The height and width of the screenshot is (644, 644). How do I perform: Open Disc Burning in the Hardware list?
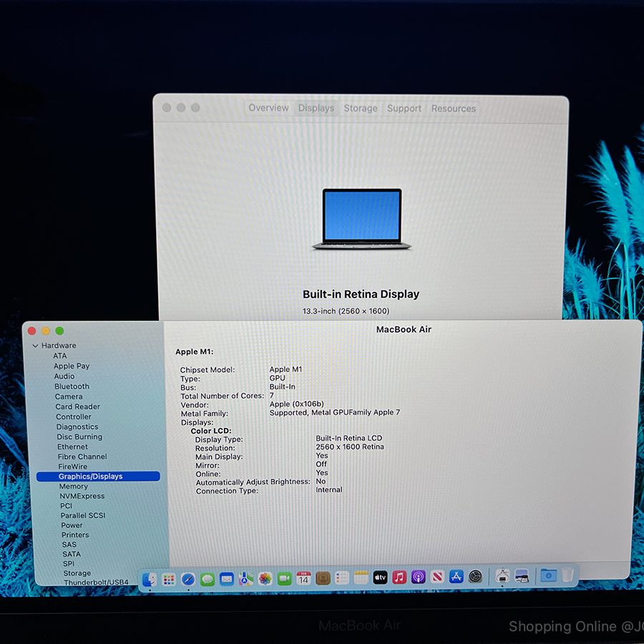[x=79, y=436]
